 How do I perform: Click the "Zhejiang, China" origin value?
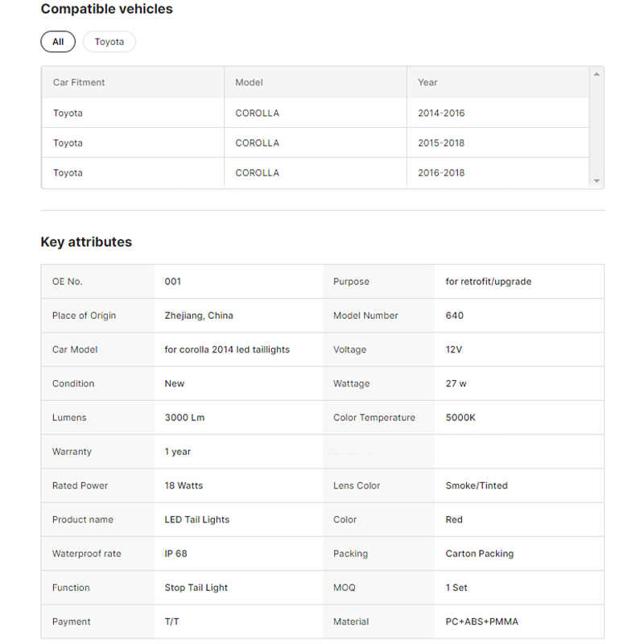199,316
